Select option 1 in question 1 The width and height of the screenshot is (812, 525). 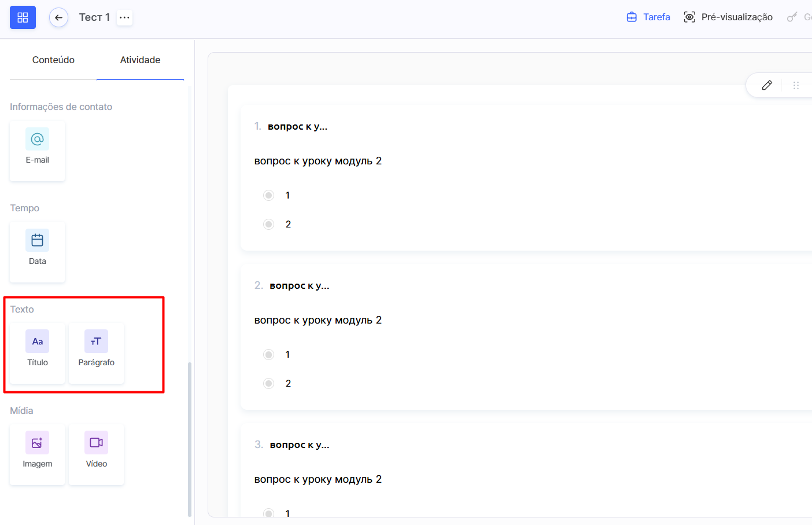268,195
